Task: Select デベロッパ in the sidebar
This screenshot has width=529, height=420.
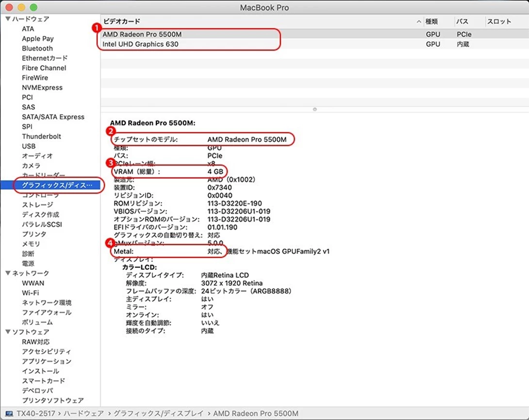Action: (37, 391)
